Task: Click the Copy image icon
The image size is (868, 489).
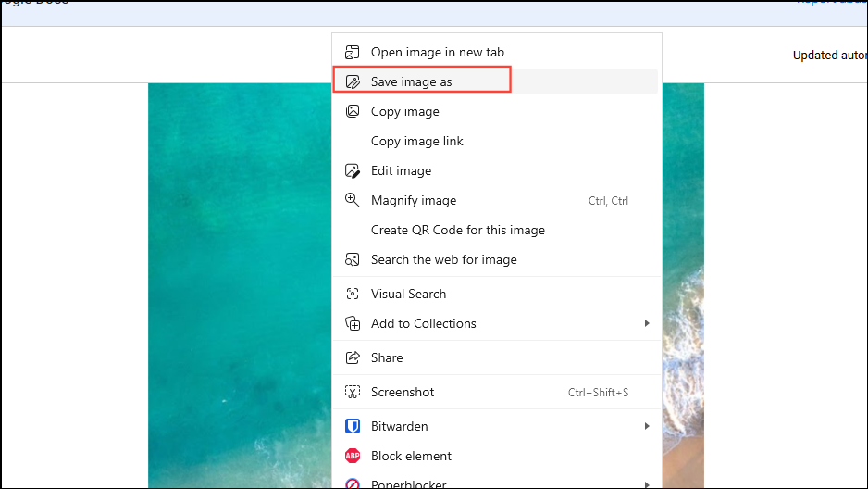Action: pyautogui.click(x=352, y=111)
